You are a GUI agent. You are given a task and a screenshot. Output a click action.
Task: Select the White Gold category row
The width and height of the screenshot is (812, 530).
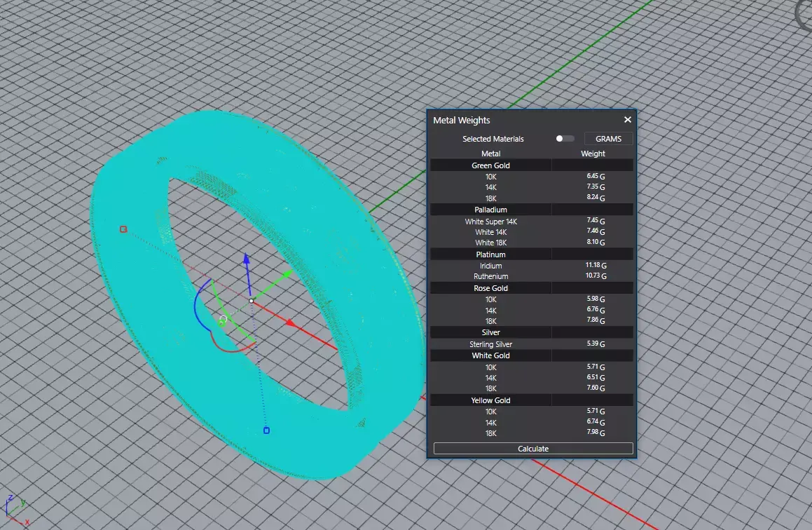531,355
